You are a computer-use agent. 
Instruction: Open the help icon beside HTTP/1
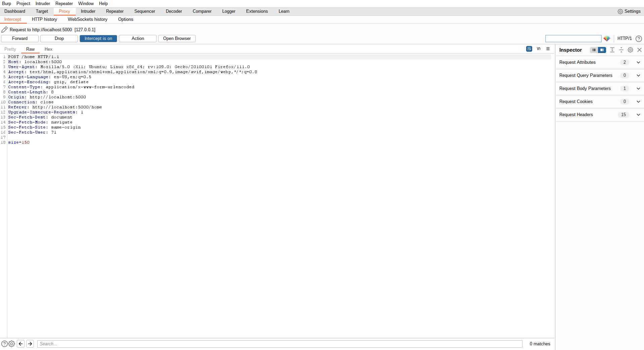pyautogui.click(x=639, y=39)
